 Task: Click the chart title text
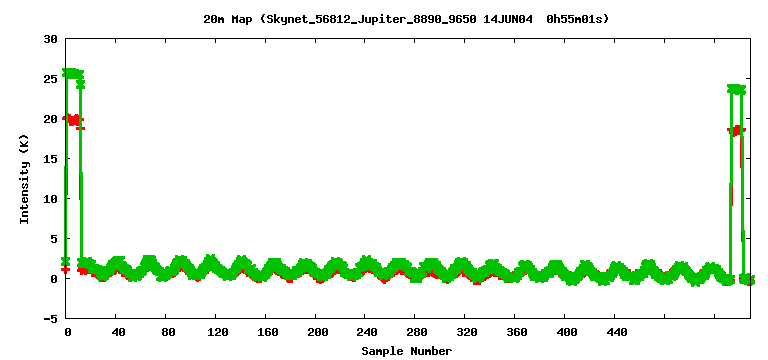coord(406,19)
